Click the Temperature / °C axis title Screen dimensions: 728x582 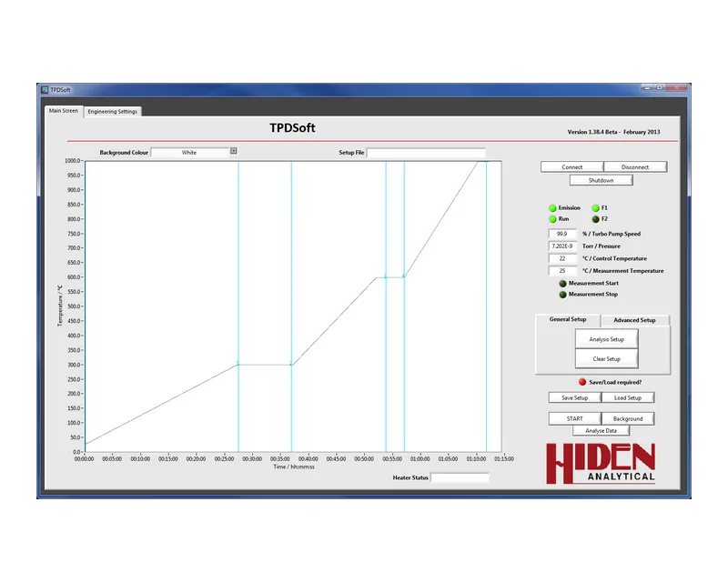click(x=60, y=306)
